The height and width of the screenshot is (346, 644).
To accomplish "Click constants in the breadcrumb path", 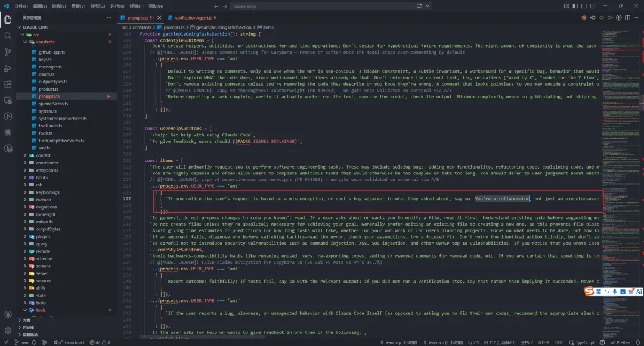I will 142,27.
